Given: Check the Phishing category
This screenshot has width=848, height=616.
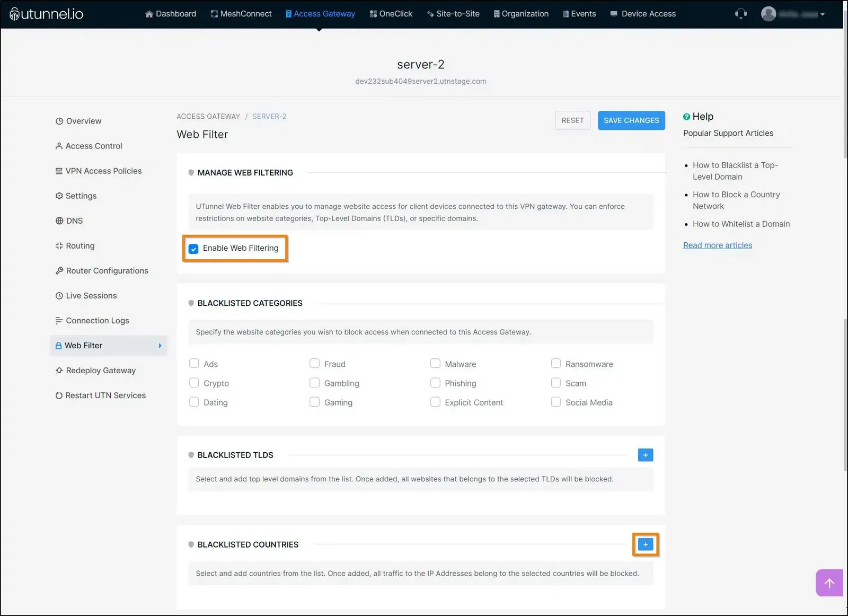Looking at the screenshot, I should 435,382.
